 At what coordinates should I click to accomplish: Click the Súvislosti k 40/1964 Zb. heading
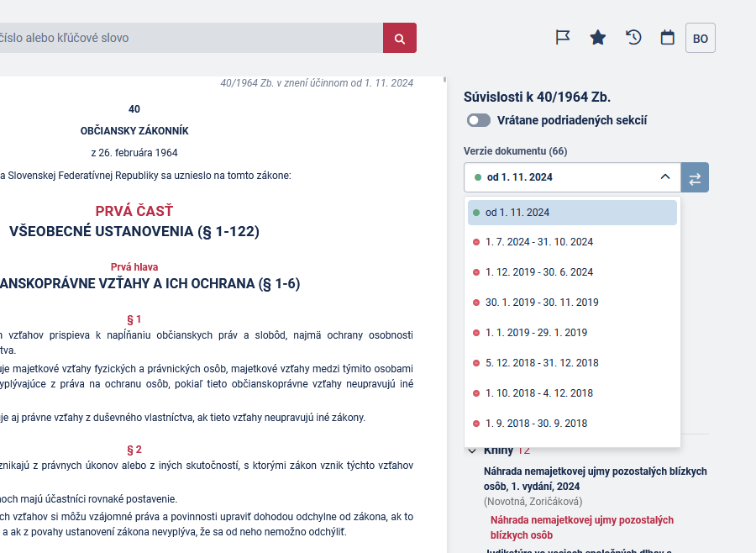(537, 97)
